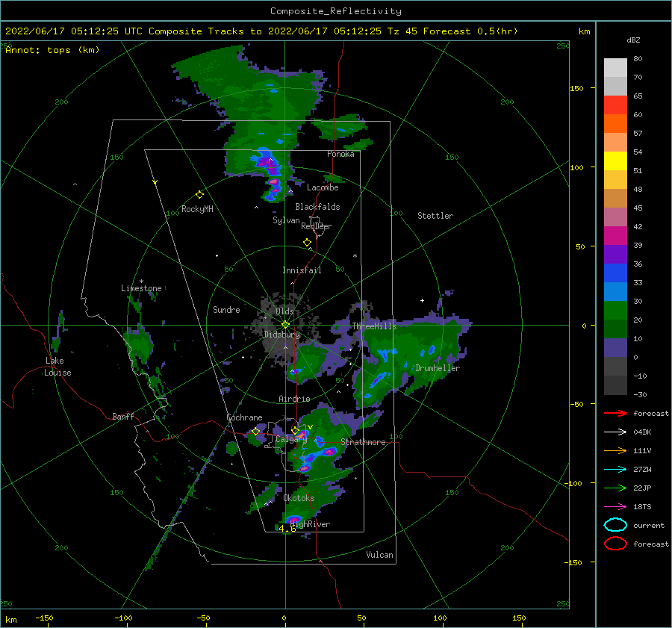Click the Sylvan town label
The height and width of the screenshot is (628, 672).
(286, 220)
